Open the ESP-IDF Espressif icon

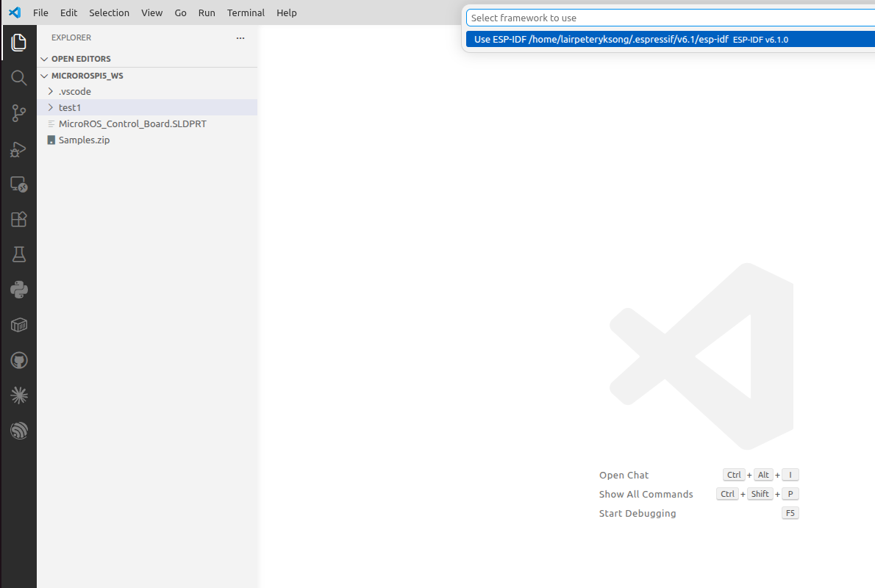coord(18,431)
